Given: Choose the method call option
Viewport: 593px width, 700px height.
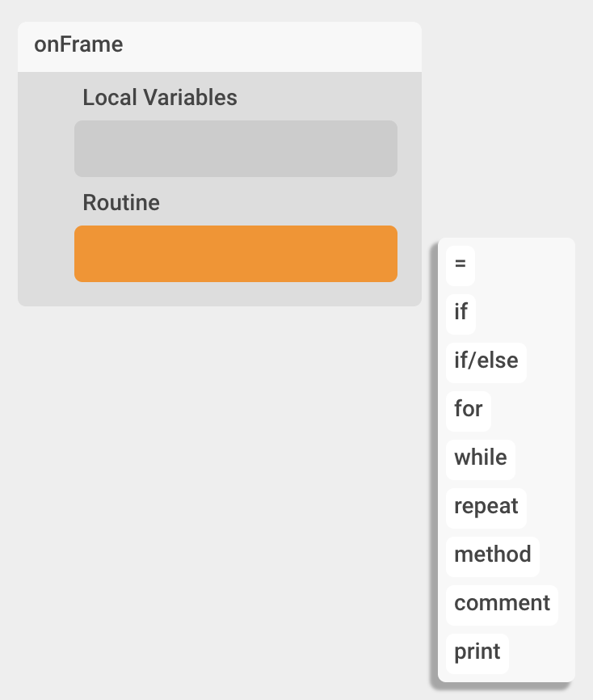Looking at the screenshot, I should (493, 557).
